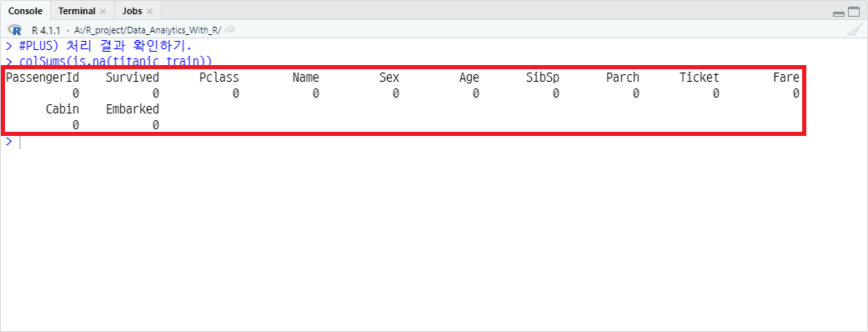This screenshot has height=332, width=868.
Task: Click the 0 value under Survived
Action: tap(156, 93)
